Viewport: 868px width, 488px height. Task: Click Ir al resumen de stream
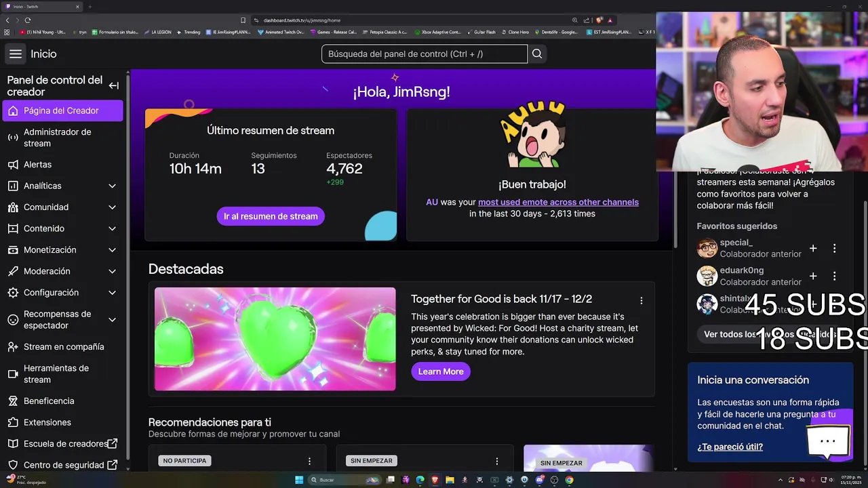click(x=271, y=216)
